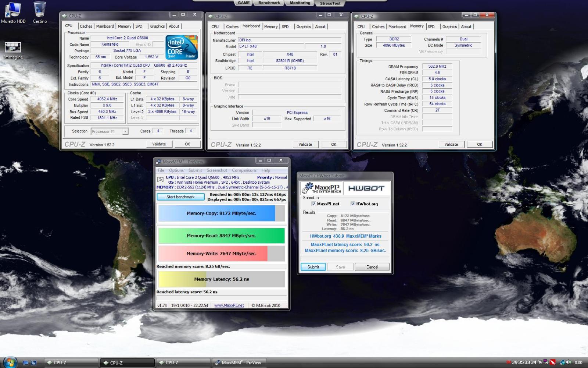Open the Cestino recycle bin icon

pyautogui.click(x=40, y=13)
